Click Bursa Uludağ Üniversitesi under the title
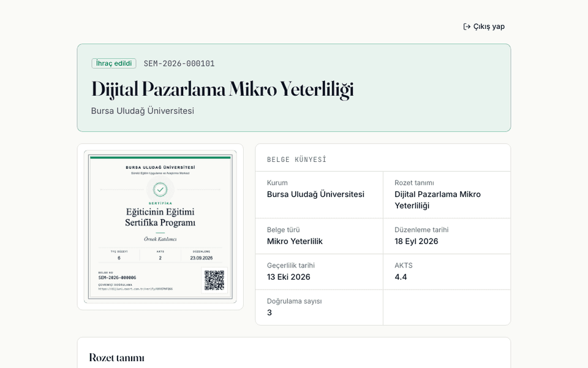The width and height of the screenshot is (588, 368). click(143, 111)
